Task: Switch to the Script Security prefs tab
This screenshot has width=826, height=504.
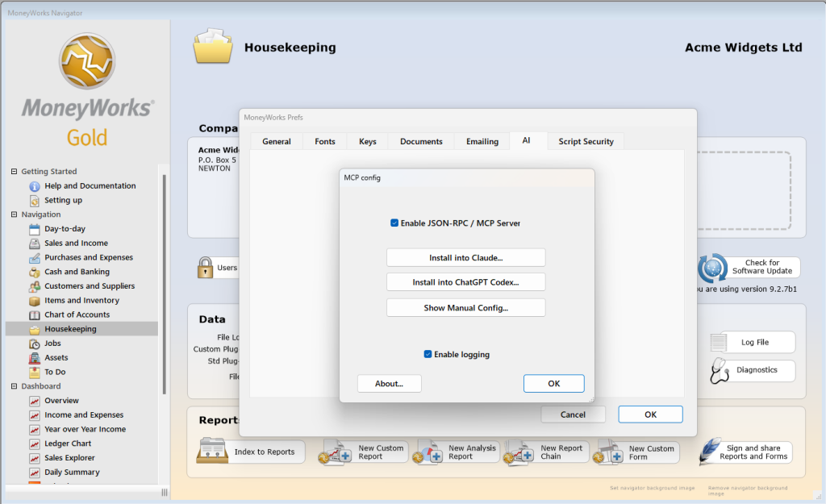Action: coord(586,141)
